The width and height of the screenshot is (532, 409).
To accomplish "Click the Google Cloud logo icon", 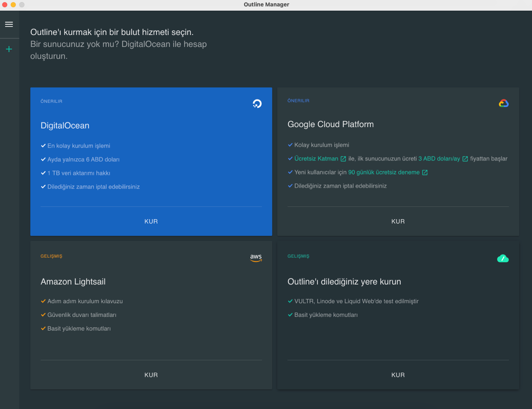I will click(503, 103).
